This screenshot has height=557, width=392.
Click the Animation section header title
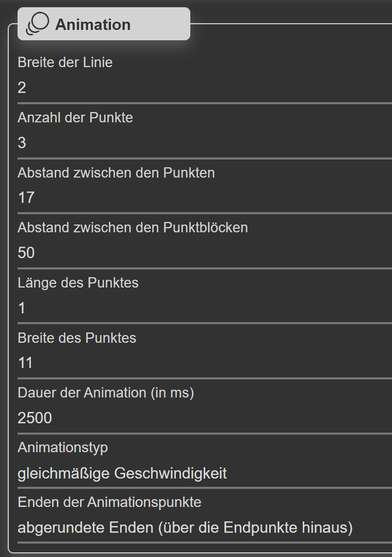point(93,25)
